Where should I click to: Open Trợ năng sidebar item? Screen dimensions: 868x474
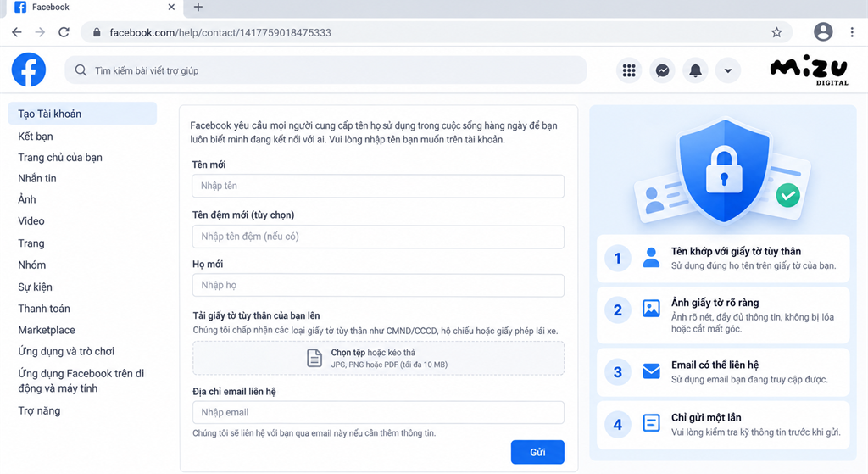click(x=39, y=411)
